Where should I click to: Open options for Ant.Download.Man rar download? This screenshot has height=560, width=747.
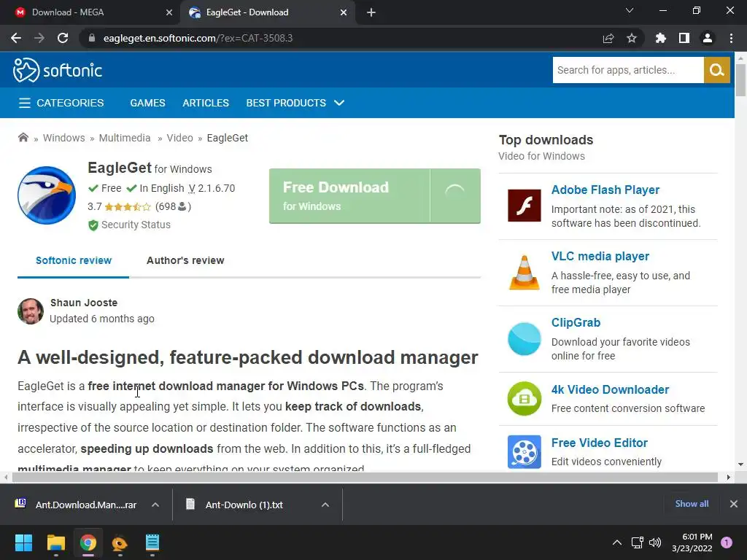click(155, 505)
